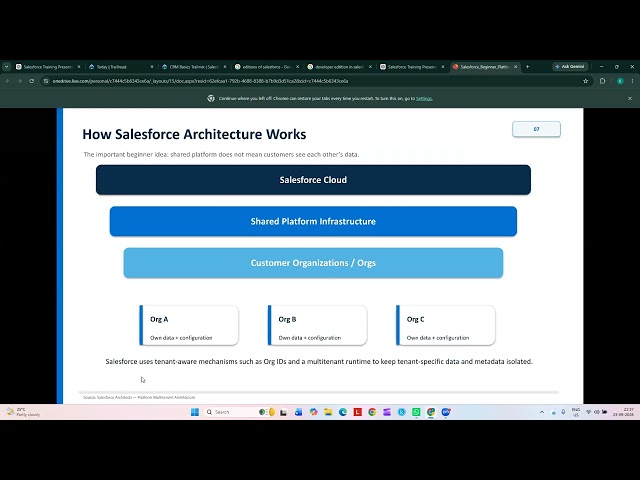Click the important beginner idea subtitle text

(221, 154)
